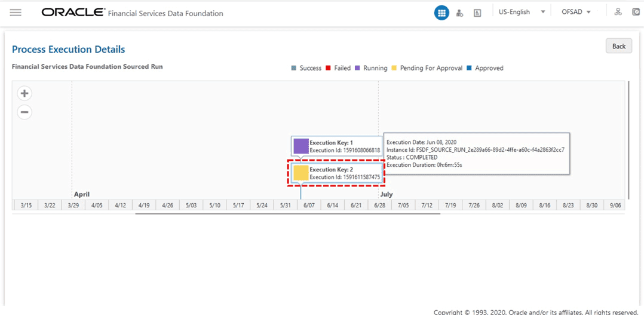
Task: Click the rightmost header clock icon
Action: [636, 12]
